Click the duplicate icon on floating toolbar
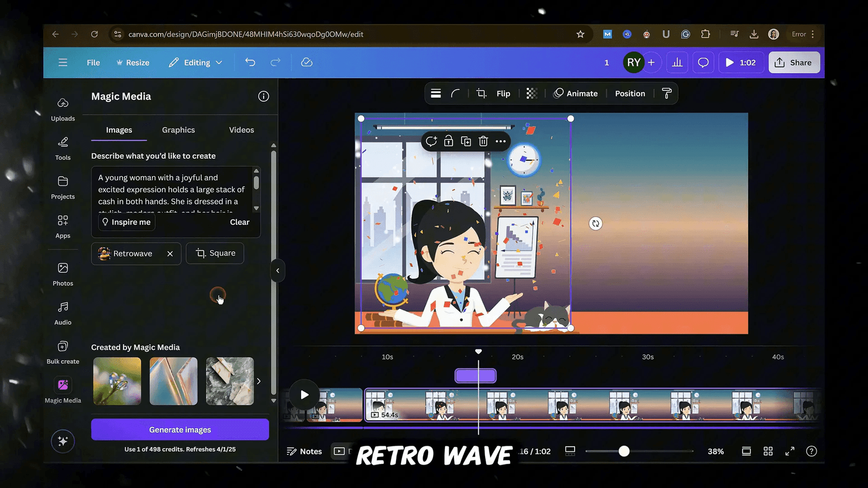This screenshot has height=488, width=868. tap(466, 142)
